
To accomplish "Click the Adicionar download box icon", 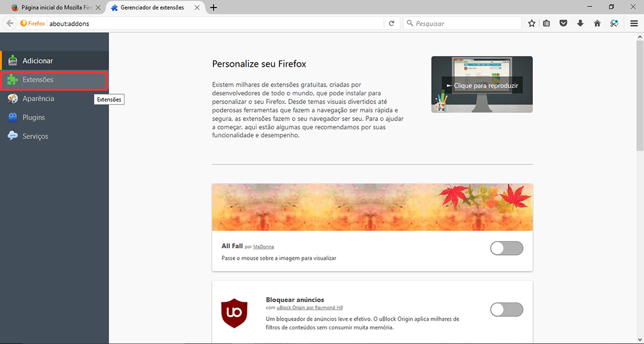I will tap(13, 60).
